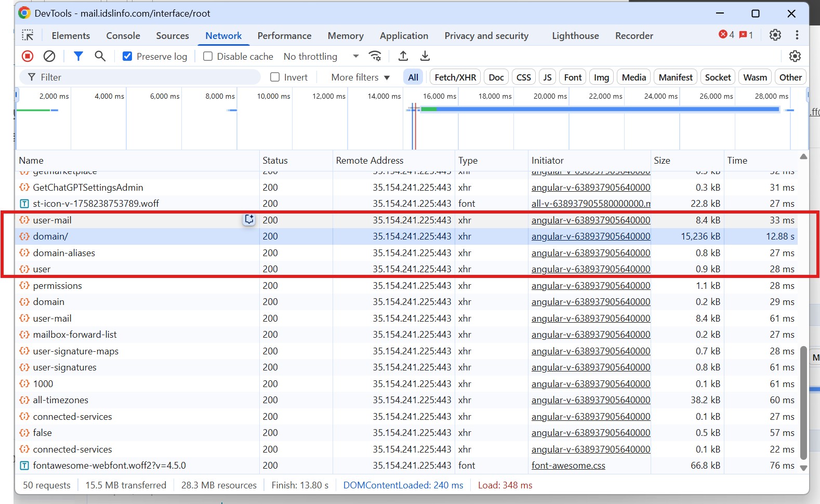Check the Invert filter checkbox
Screen dimensions: 820x504
(x=275, y=77)
